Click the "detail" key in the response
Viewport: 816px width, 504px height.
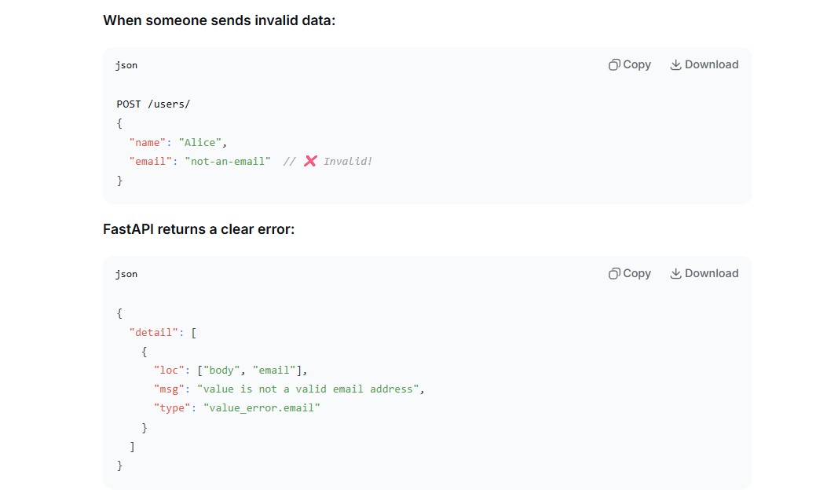point(153,332)
